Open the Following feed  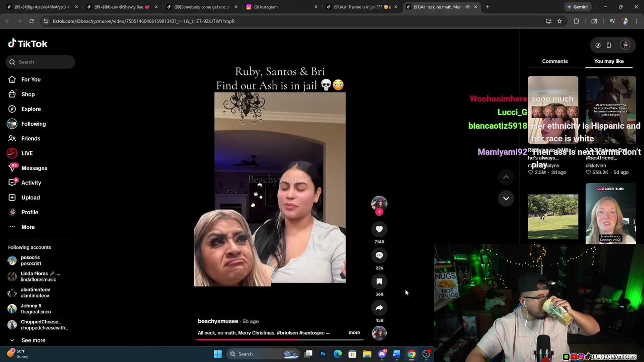coord(33,124)
